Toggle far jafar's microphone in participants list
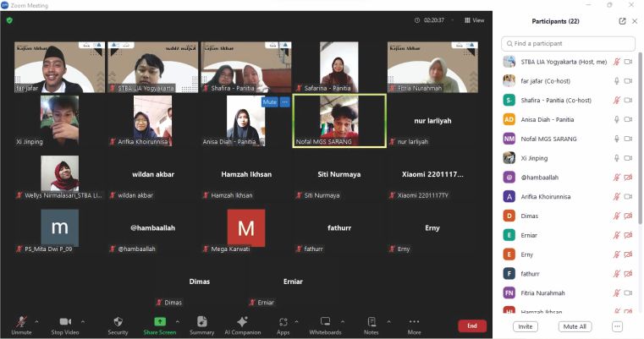The image size is (644, 339). [x=616, y=81]
